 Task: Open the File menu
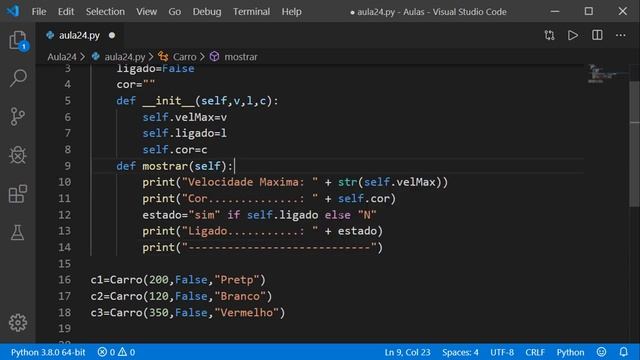pyautogui.click(x=39, y=11)
